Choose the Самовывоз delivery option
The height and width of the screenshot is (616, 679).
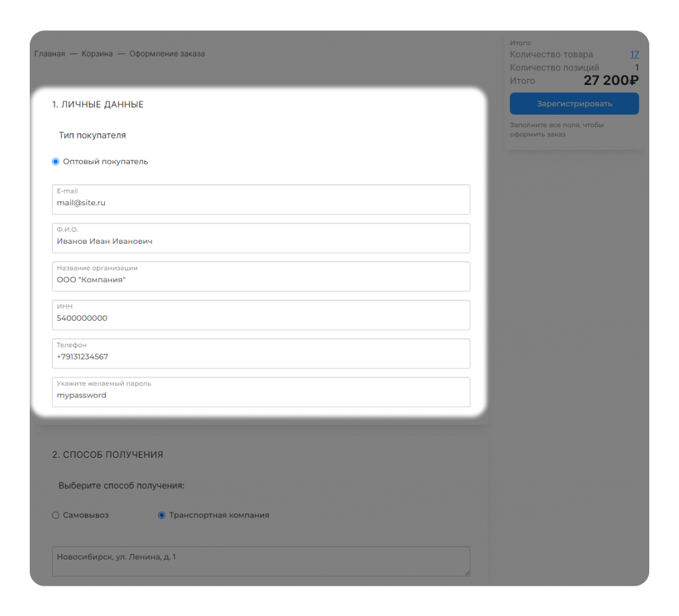point(56,515)
